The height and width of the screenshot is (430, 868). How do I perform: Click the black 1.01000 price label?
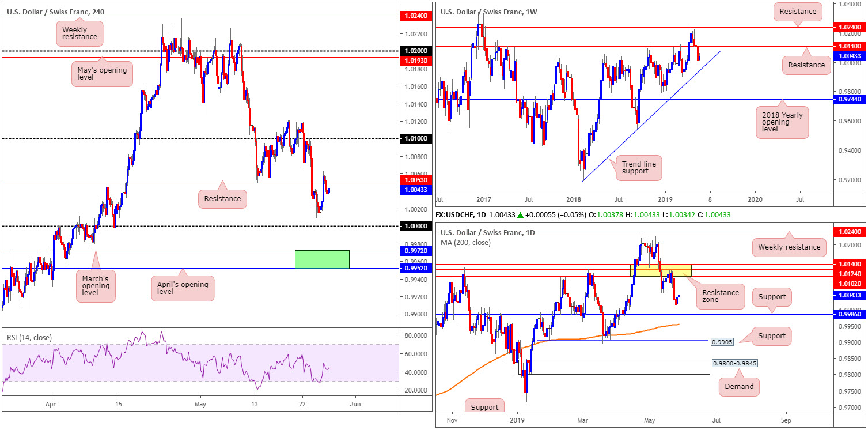(415, 139)
